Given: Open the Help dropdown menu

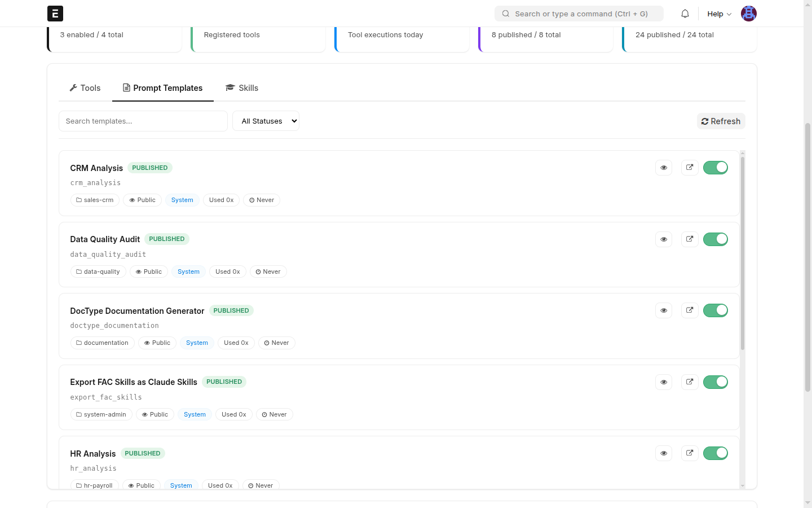Looking at the screenshot, I should point(719,14).
